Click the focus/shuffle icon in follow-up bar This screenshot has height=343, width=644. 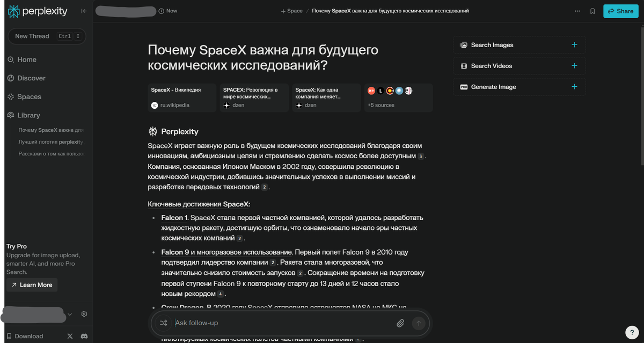coord(163,323)
